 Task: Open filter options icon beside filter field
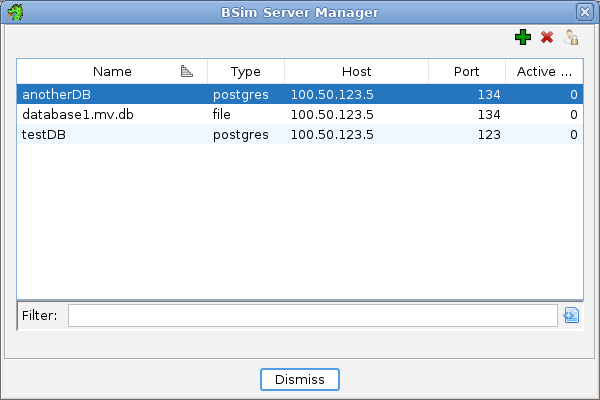tap(571, 316)
